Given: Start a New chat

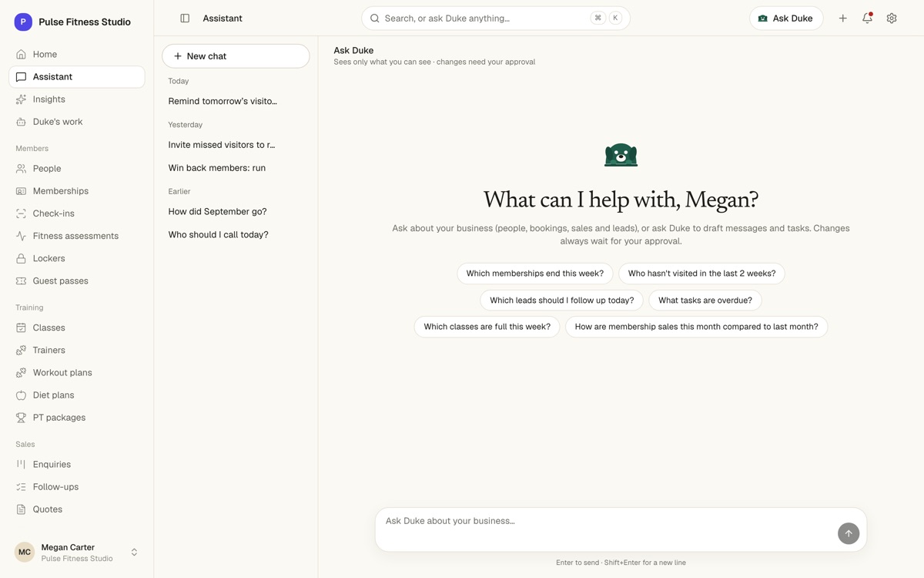Looking at the screenshot, I should pos(236,56).
